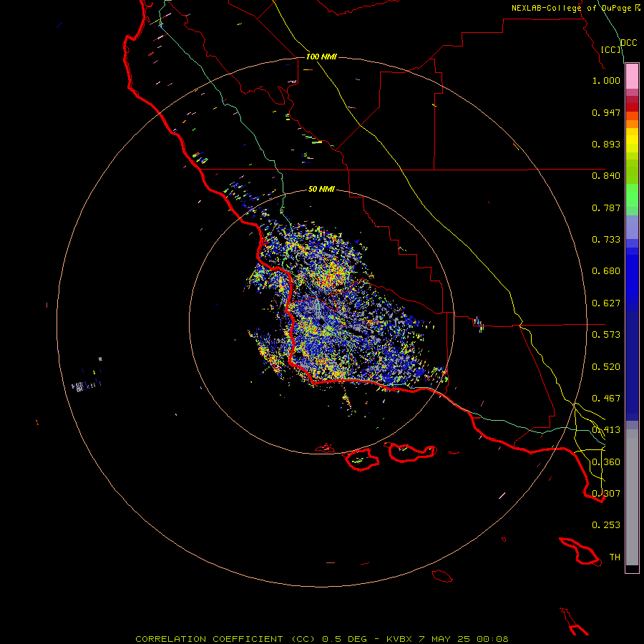
Task: Select the 0.947 scale value
Action: pyautogui.click(x=606, y=112)
